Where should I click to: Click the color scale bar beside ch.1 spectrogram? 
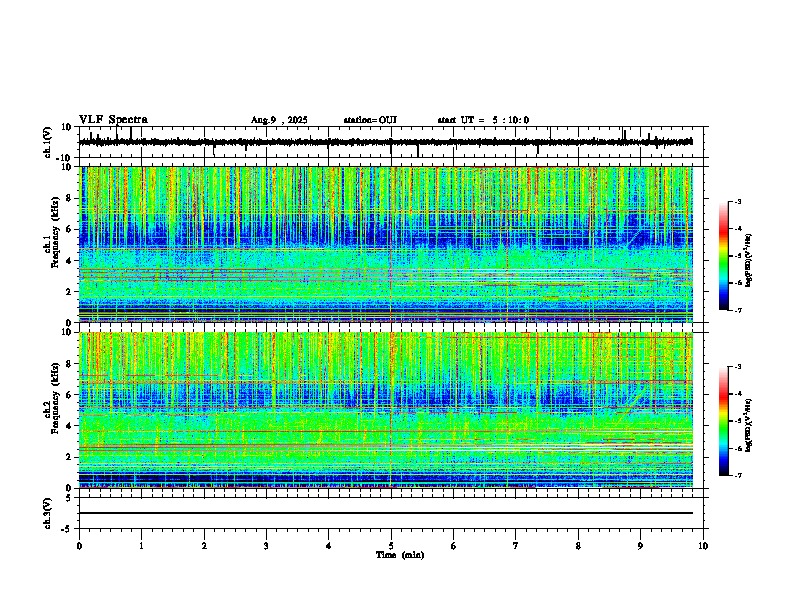coord(724,256)
